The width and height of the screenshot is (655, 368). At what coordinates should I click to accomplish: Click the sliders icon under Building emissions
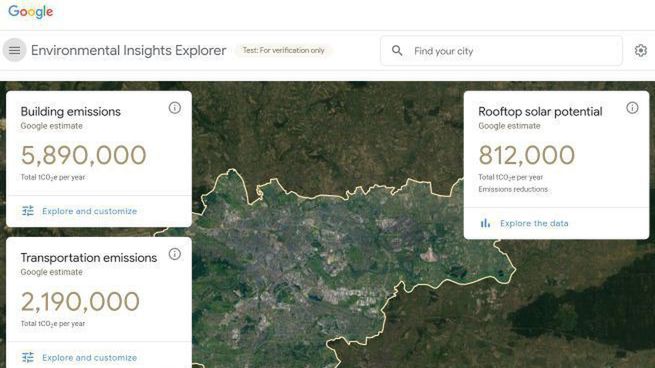(28, 211)
